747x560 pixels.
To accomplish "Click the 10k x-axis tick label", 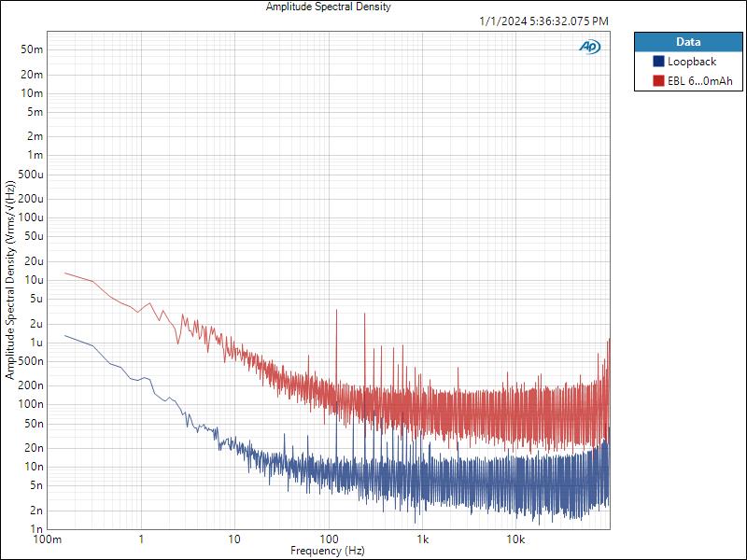I will [x=515, y=539].
